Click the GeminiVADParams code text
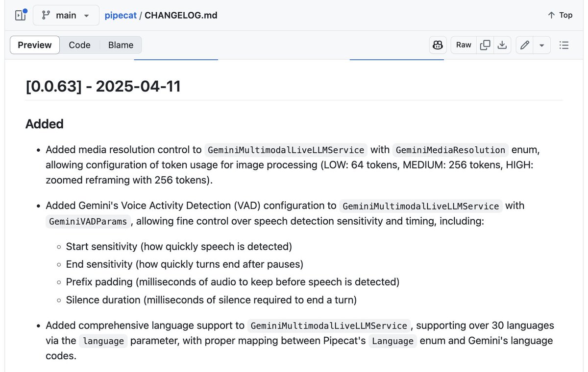Image resolution: width=588 pixels, height=372 pixels. click(x=89, y=222)
